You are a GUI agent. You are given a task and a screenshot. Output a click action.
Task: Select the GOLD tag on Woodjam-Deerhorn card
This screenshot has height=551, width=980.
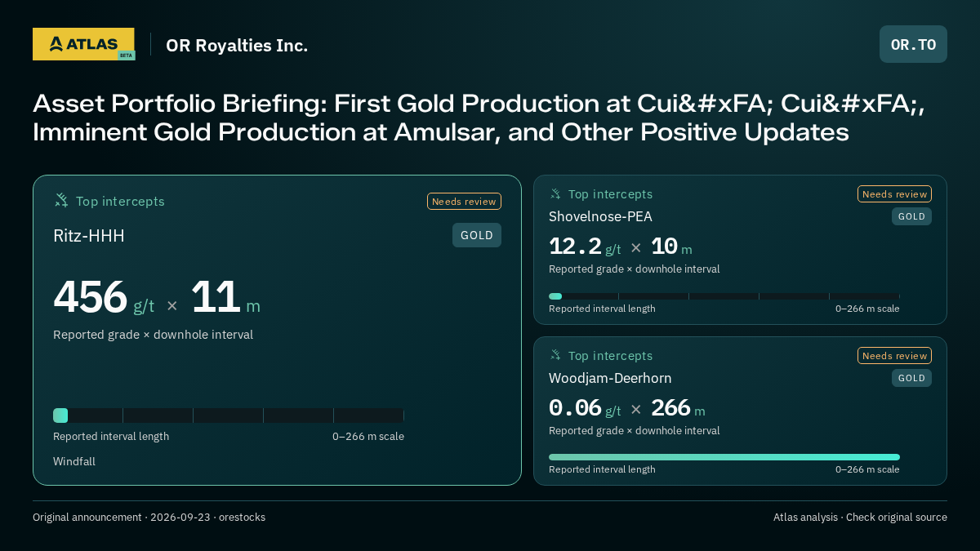(911, 378)
